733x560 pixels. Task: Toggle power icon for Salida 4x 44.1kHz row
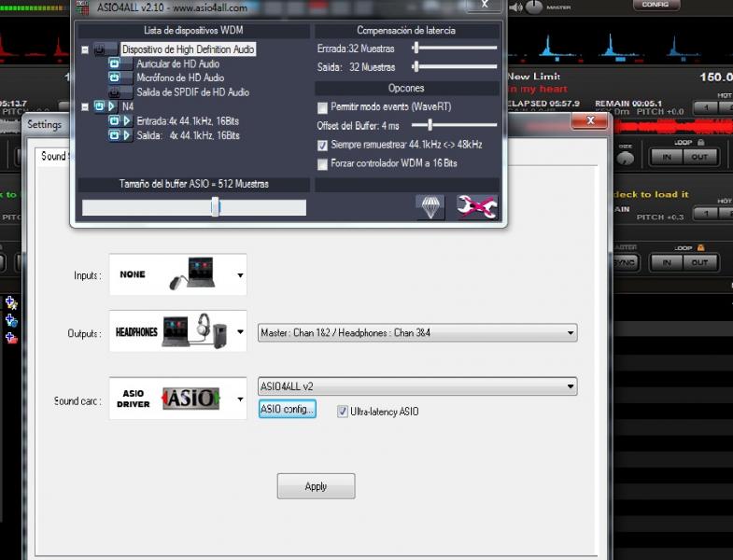(x=115, y=135)
